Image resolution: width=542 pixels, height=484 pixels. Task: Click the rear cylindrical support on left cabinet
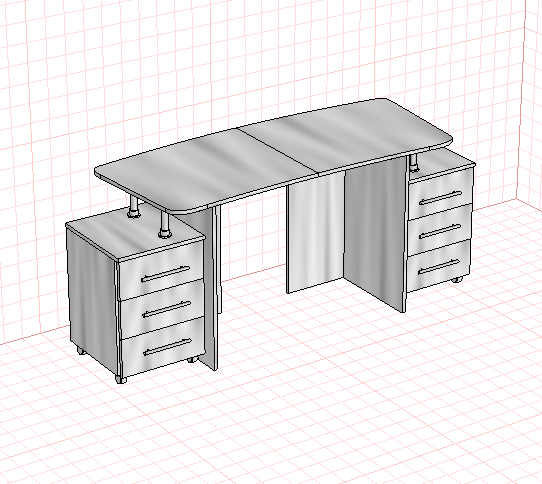(133, 207)
